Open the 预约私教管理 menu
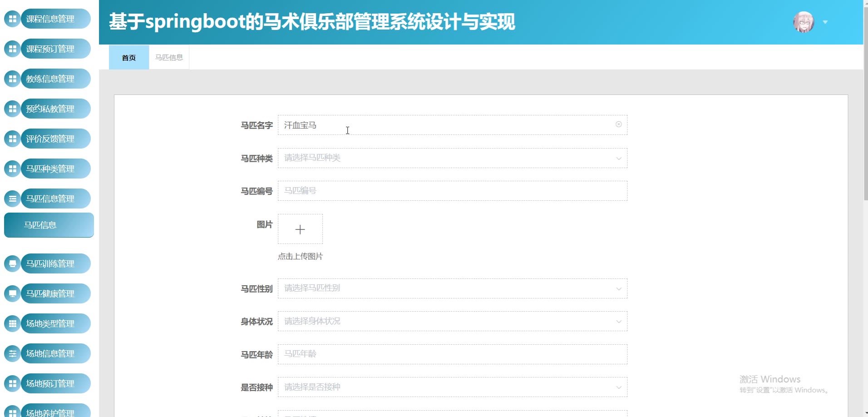This screenshot has width=868, height=417. pos(56,109)
